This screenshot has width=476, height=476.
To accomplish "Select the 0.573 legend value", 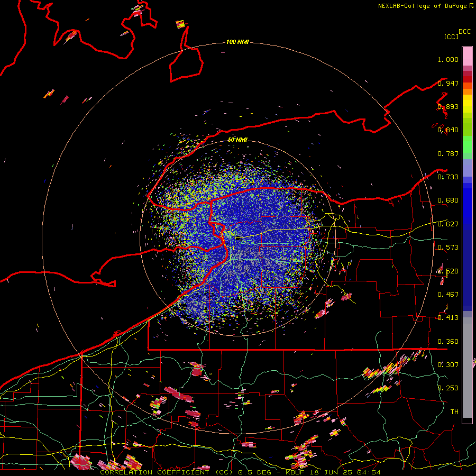I will click(x=448, y=248).
